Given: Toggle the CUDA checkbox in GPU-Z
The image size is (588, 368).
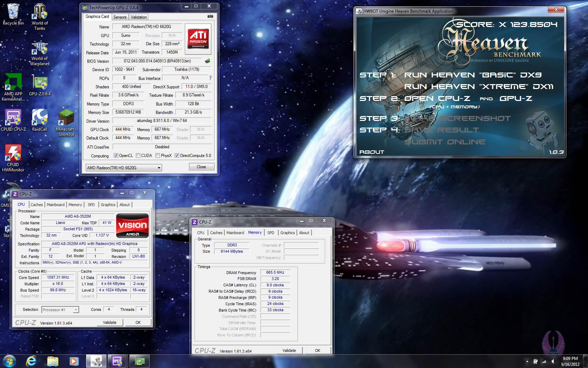Looking at the screenshot, I should point(138,156).
